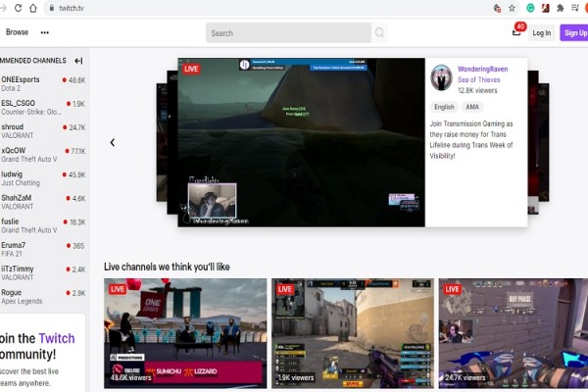588x392 pixels.
Task: Open ShahZaM channel in sidebar
Action: pos(43,202)
